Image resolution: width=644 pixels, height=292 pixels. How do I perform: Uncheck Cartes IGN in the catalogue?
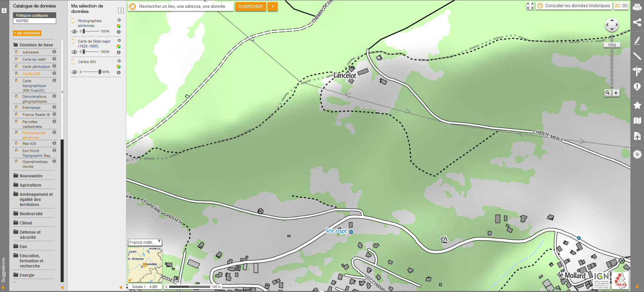point(17,74)
